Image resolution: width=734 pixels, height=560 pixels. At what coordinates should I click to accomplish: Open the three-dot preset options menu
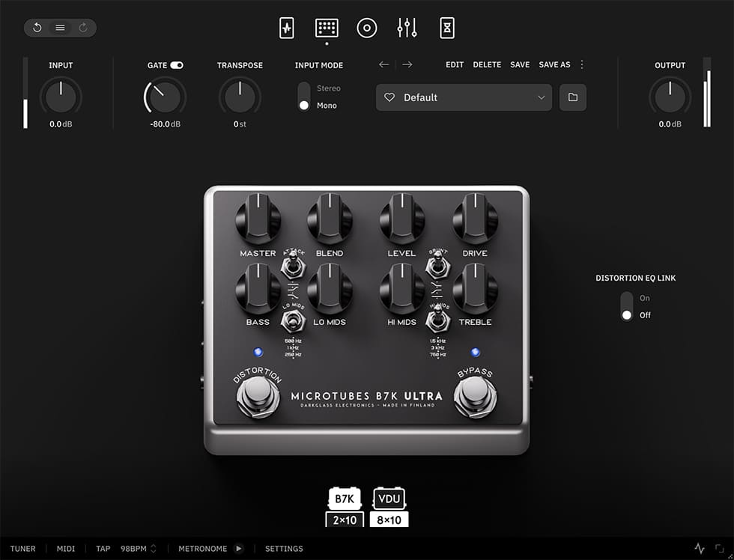tap(583, 64)
